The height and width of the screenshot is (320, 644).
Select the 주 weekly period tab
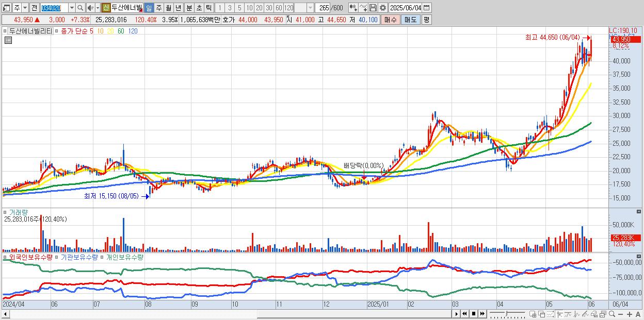[158, 8]
